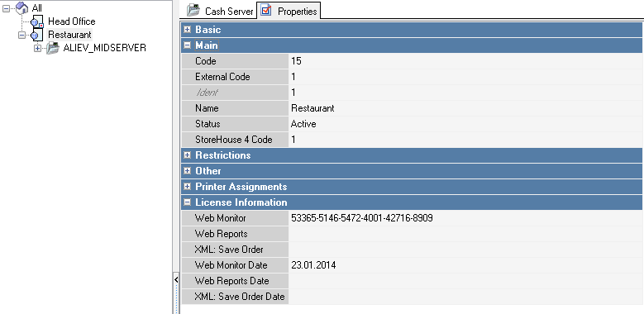The height and width of the screenshot is (314, 644).
Task: Click the All house icon in tree
Action: coord(21,7)
